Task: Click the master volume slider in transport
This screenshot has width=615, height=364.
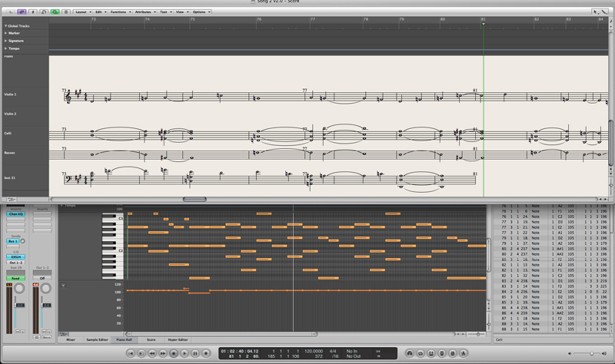Action: (587, 353)
